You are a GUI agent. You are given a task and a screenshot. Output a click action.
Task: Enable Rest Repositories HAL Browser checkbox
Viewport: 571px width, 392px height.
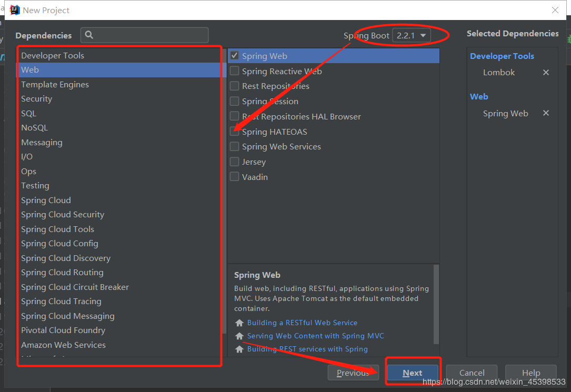tap(235, 116)
